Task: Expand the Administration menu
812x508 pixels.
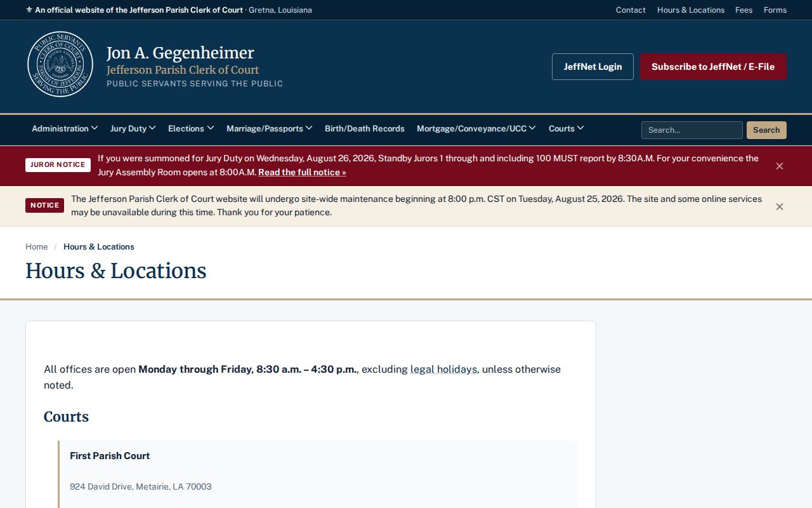Action: (65, 128)
